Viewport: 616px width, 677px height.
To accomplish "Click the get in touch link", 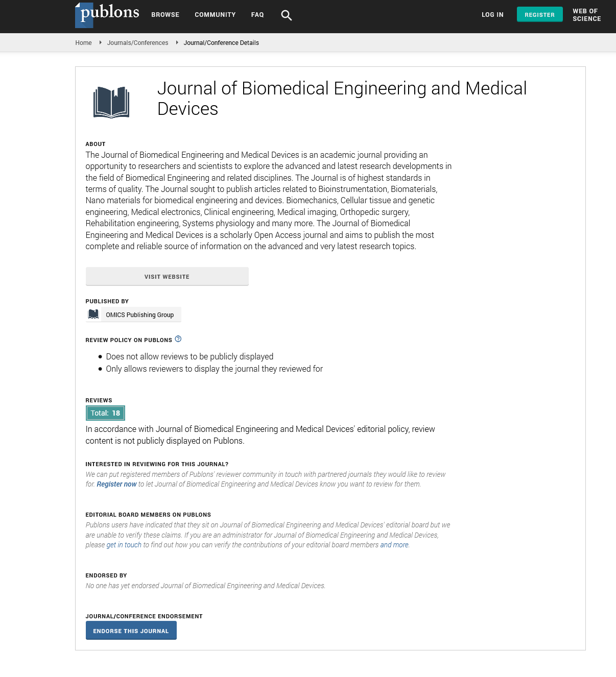I will [124, 545].
